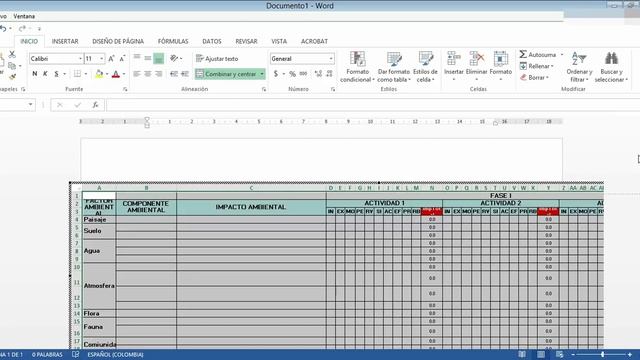
Task: Toggle bold (N) formatting
Action: click(x=35, y=74)
